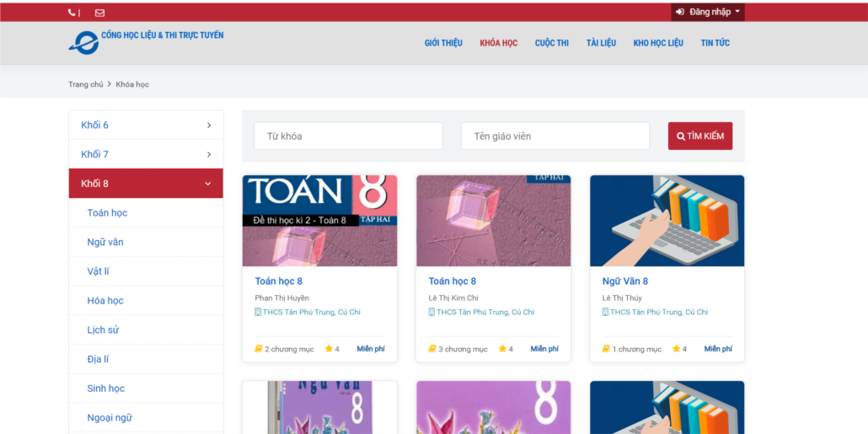The image size is (868, 434).
Task: Collapse the Khối 8 category
Action: coord(146,183)
